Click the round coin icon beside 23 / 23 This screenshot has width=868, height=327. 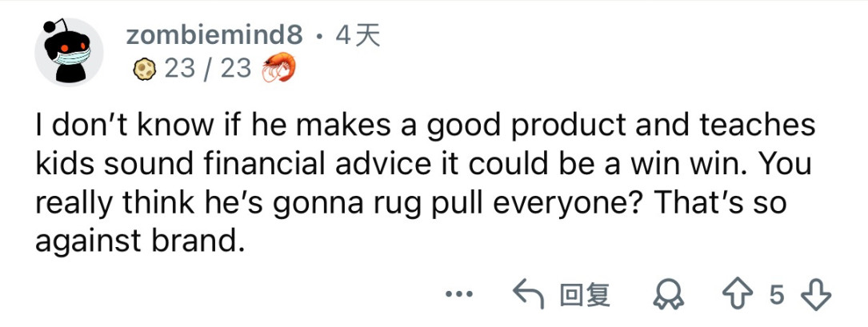(x=144, y=70)
